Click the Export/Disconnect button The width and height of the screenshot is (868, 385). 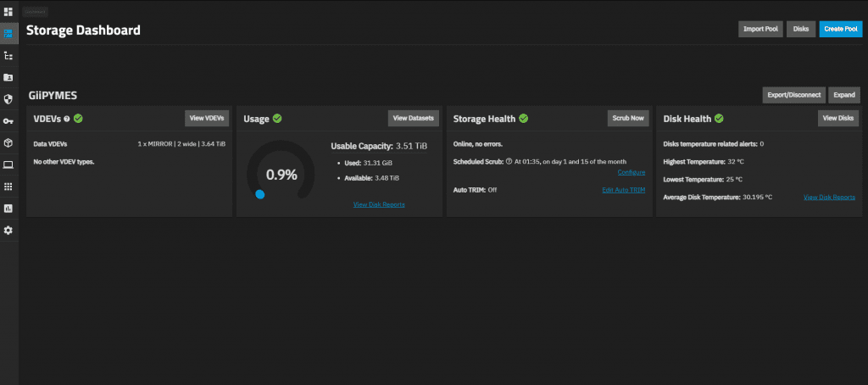point(793,95)
